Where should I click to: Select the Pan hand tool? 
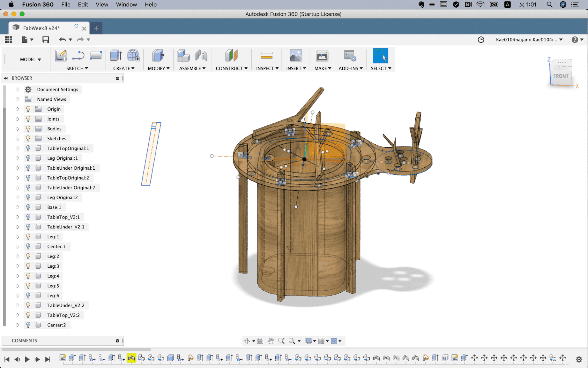[271, 341]
